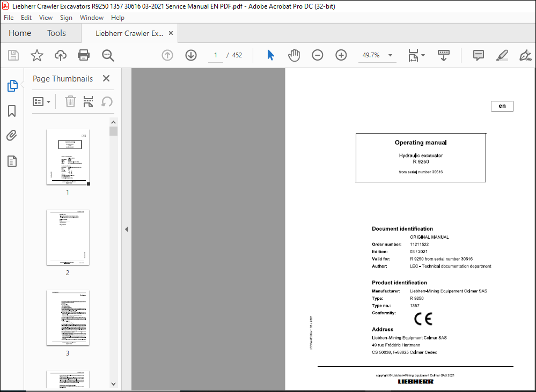Add document to starred favorites
Screen dimensions: 536x392
[37, 55]
